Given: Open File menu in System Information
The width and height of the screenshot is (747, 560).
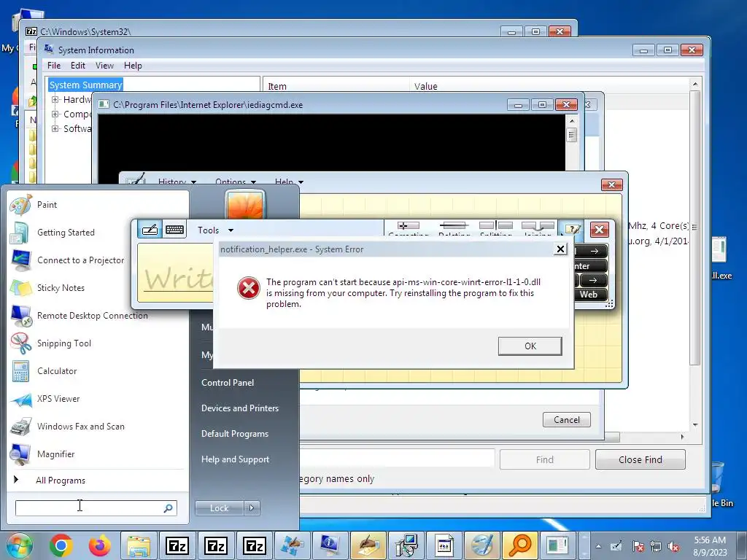Looking at the screenshot, I should [x=54, y=66].
